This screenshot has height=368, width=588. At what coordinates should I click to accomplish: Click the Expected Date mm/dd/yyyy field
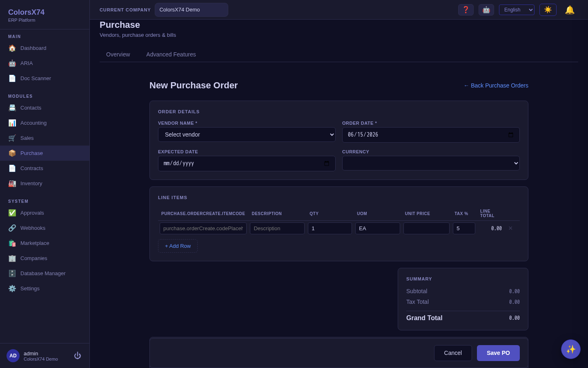247,164
